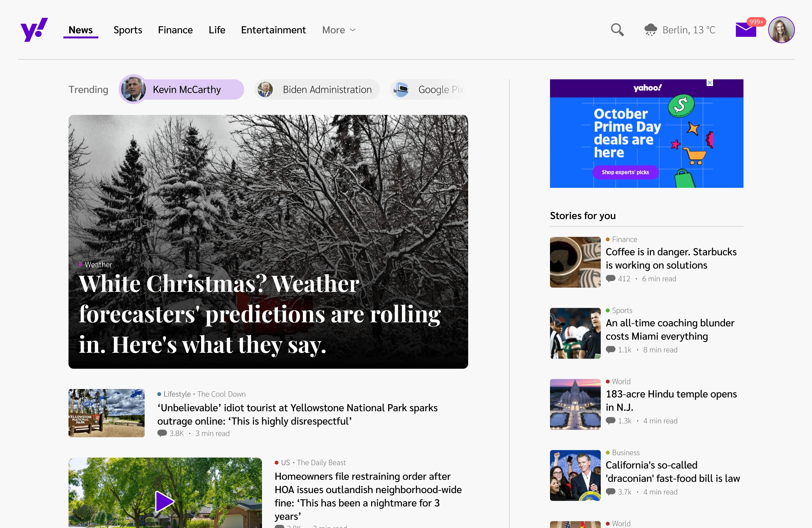Viewport: 812px width, 528px height.
Task: Open comments on the Yellowstone tourist article
Action: click(x=162, y=433)
